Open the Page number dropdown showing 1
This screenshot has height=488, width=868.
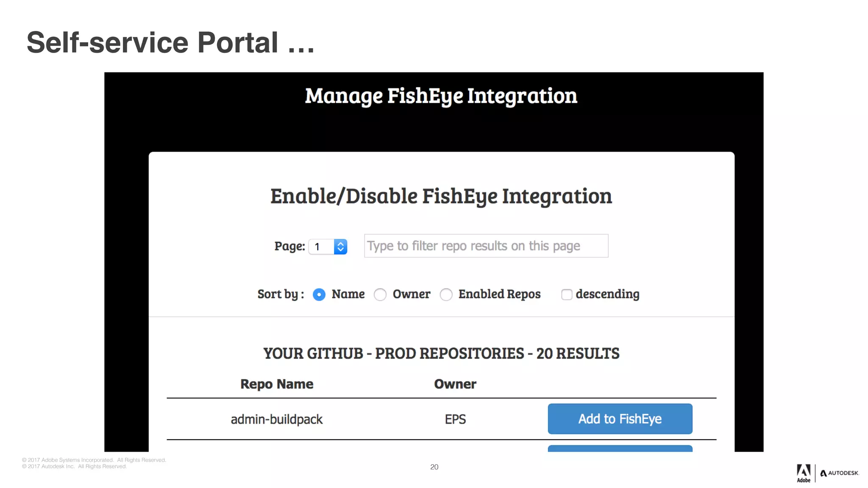point(322,247)
